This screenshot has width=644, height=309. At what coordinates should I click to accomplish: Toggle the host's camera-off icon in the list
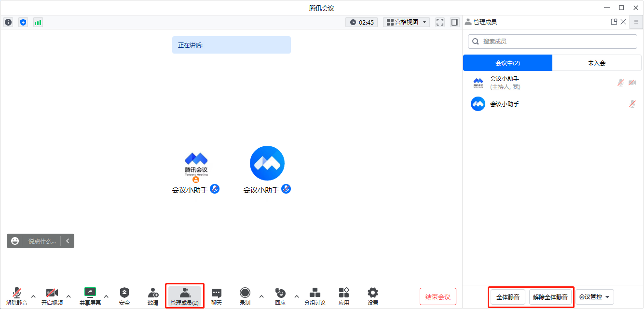(x=632, y=83)
